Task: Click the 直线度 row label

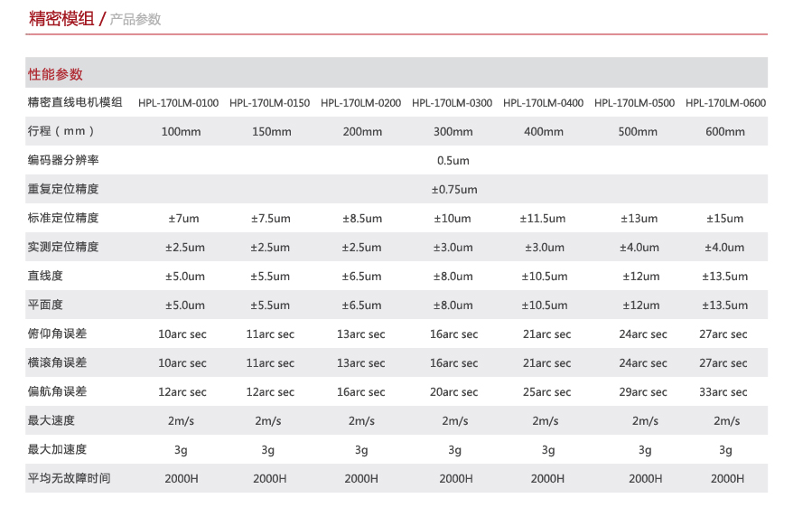Action: [x=45, y=276]
